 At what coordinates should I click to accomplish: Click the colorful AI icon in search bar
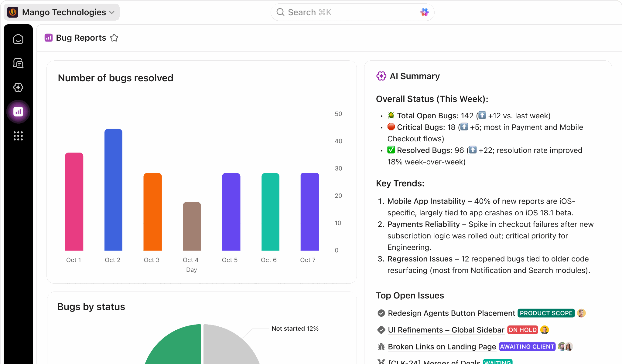[424, 12]
